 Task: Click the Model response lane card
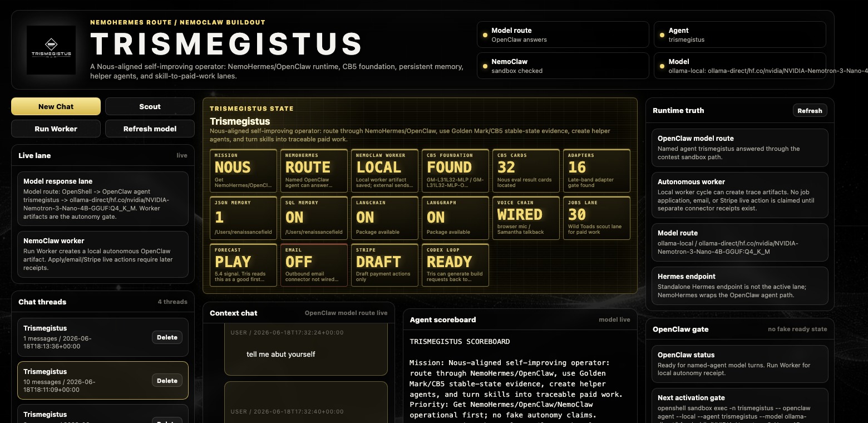(102, 199)
